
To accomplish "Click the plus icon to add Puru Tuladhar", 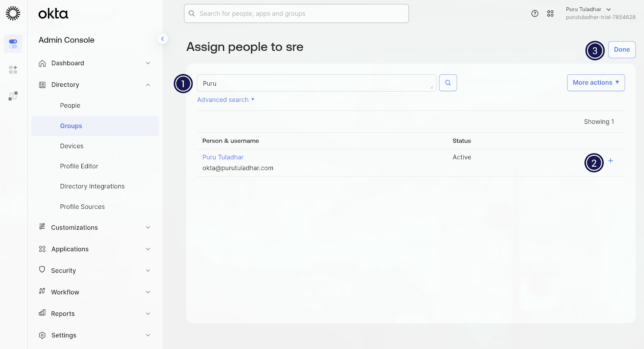I will (x=611, y=161).
